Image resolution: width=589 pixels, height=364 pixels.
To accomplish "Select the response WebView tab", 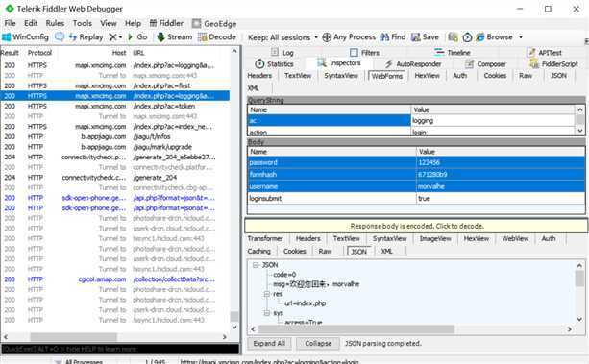I will 515,238.
